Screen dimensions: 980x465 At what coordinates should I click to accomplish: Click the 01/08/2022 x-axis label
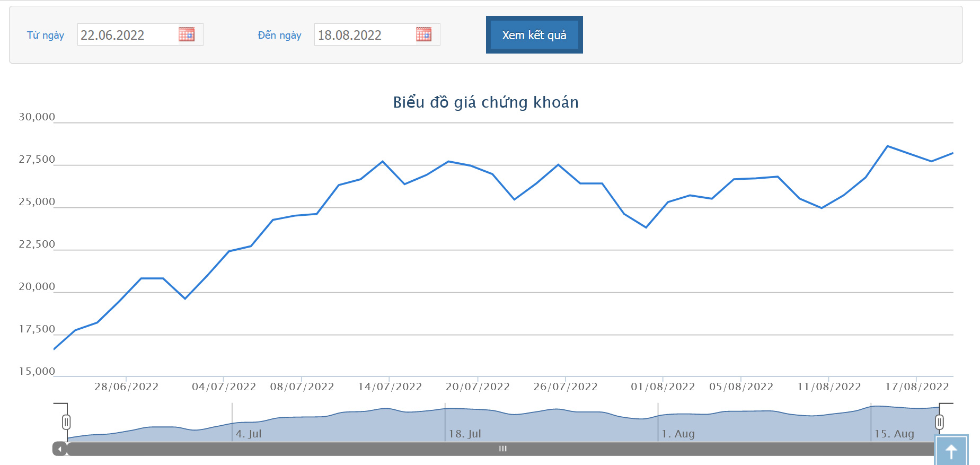coord(663,387)
